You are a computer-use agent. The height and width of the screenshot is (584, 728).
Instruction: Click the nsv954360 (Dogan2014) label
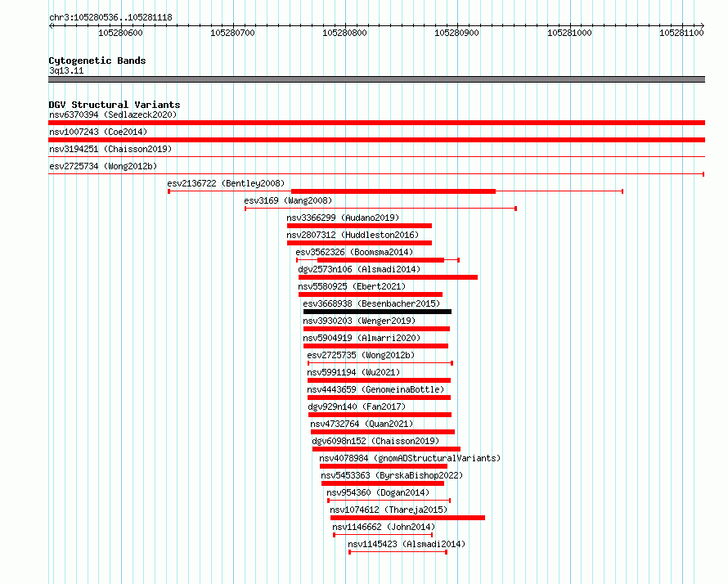click(378, 492)
